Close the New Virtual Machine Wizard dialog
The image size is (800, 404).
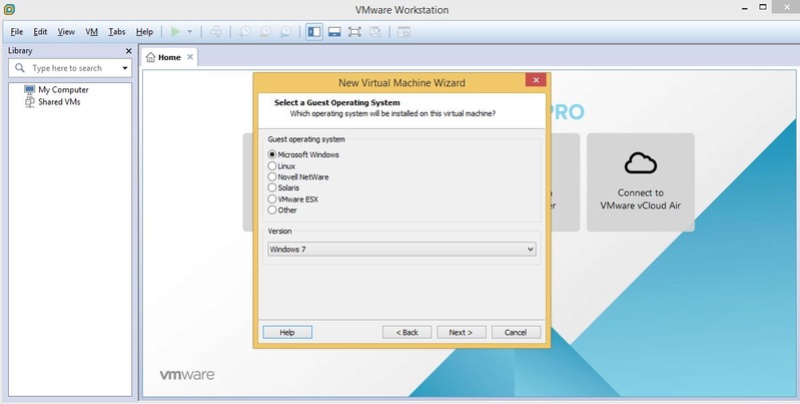pos(536,80)
